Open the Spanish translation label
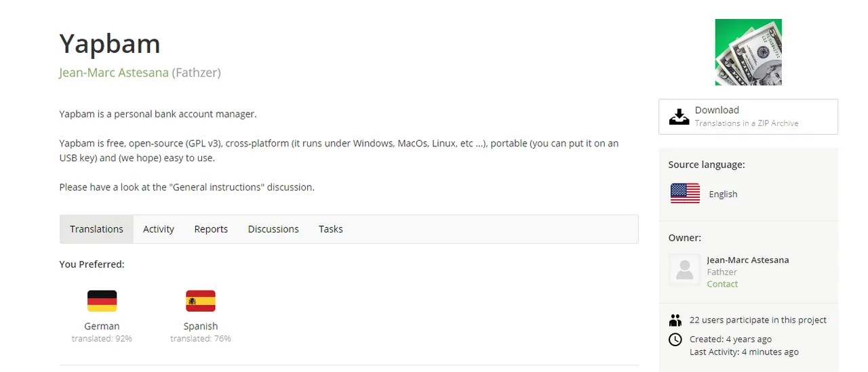Screen dimensions: 868x372 pos(201,326)
